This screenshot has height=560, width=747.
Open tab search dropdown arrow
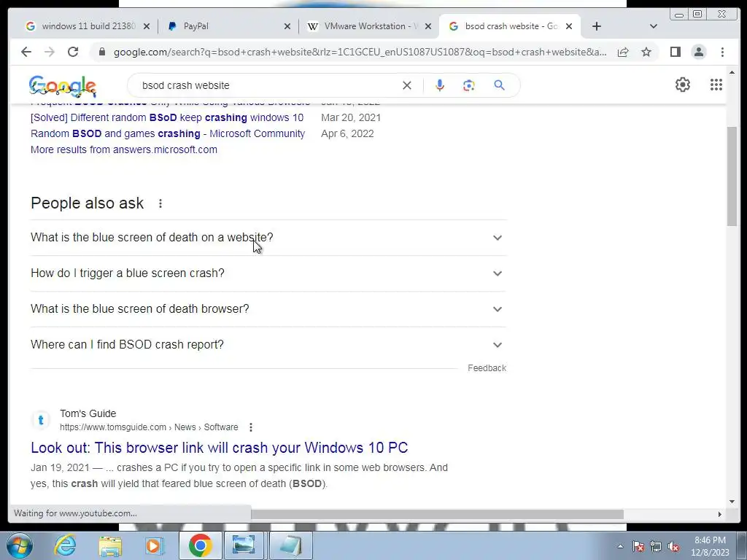coord(653,26)
